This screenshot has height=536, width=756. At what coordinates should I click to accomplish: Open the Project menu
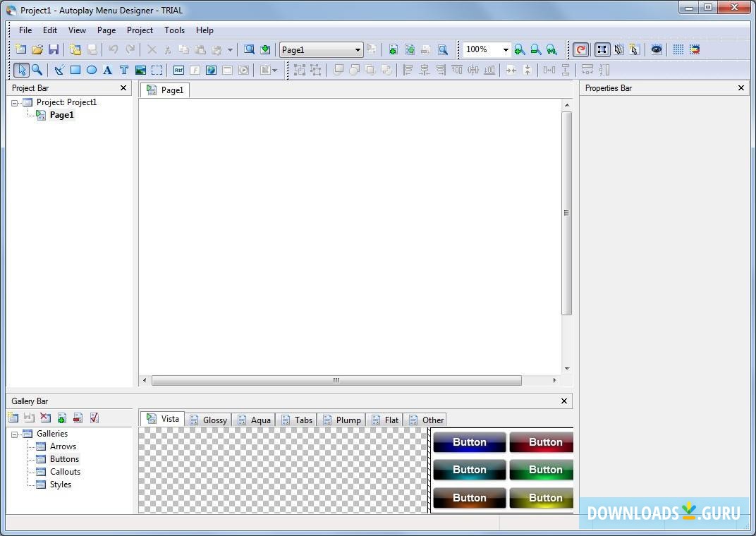[140, 30]
